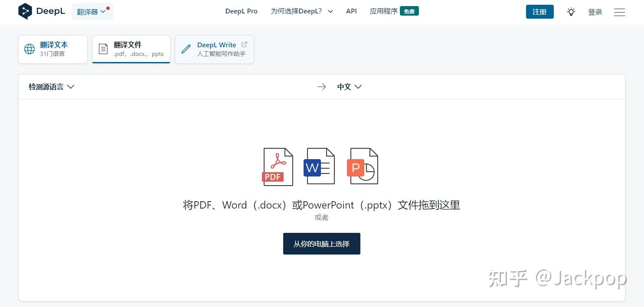
Task: Open the 中文 target language dropdown
Action: [350, 87]
